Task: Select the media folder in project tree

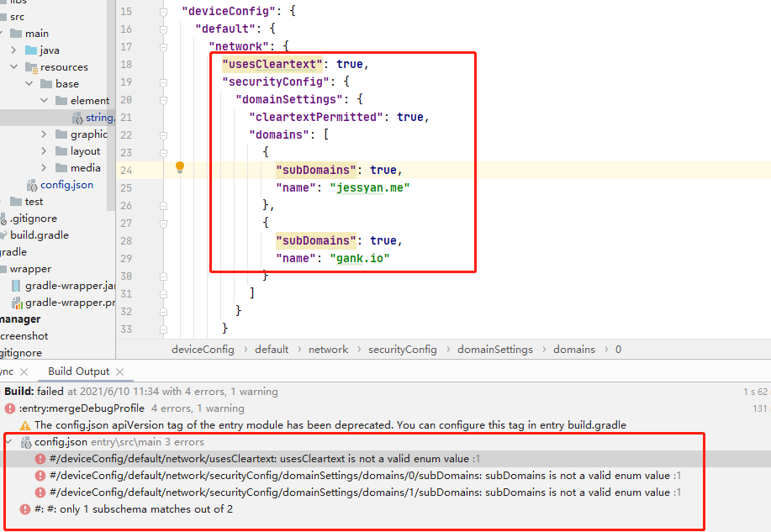Action: (x=85, y=168)
